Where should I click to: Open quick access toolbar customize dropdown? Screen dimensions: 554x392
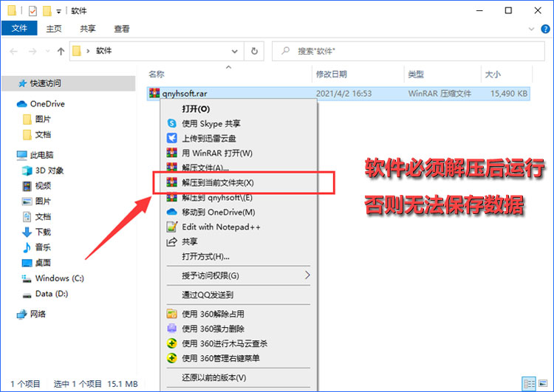[58, 12]
